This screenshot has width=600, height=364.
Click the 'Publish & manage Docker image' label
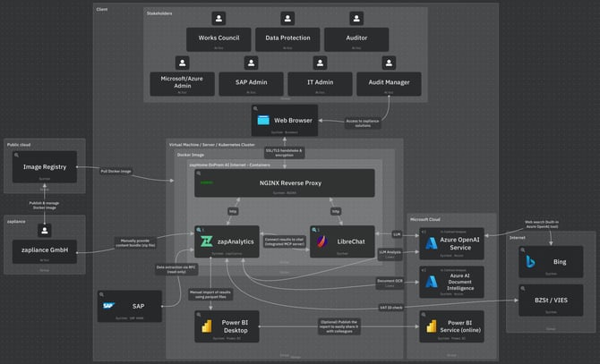tap(45, 206)
